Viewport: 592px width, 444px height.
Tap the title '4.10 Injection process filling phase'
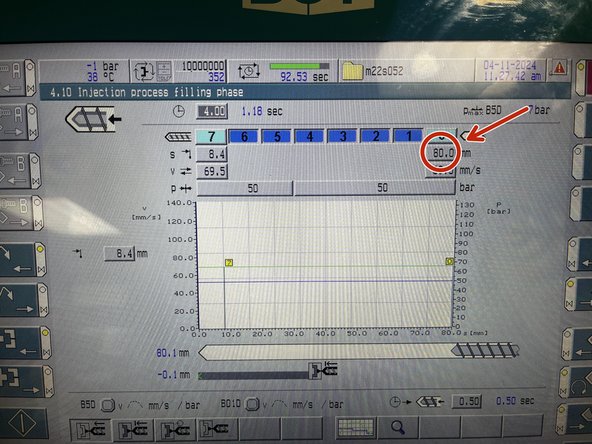coord(147,92)
